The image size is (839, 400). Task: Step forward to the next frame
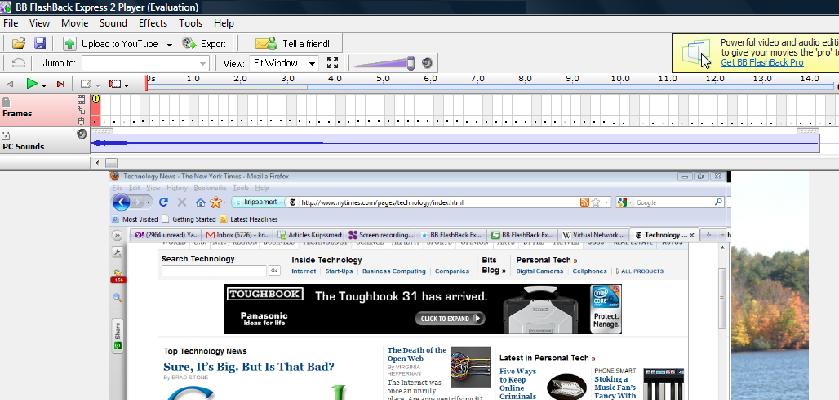coord(59,84)
